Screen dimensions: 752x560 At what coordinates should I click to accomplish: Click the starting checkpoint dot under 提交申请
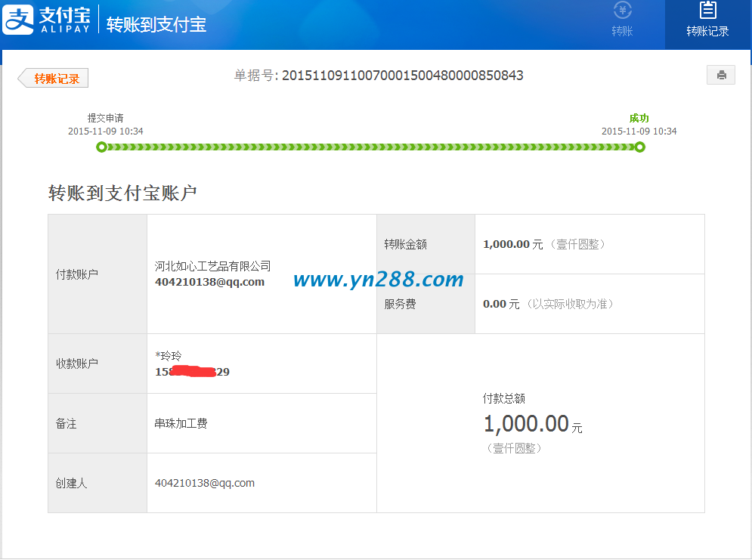tap(102, 147)
